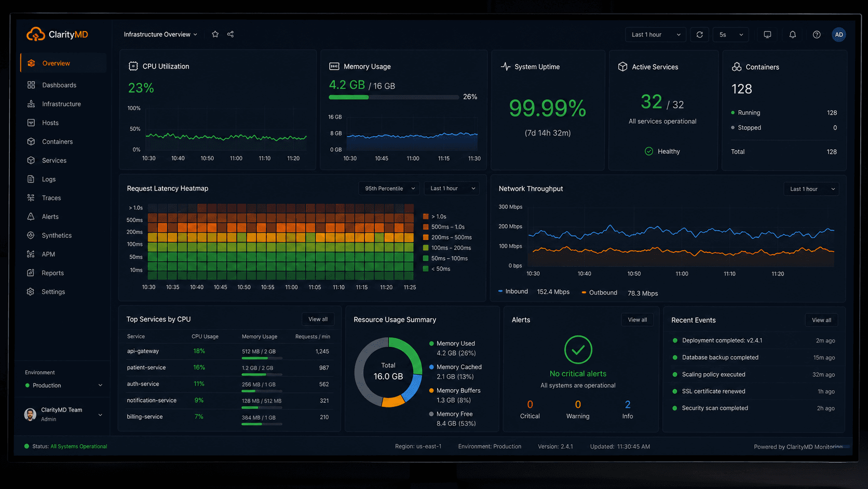Open api-gateway service row
The height and width of the screenshot is (489, 868).
[228, 352]
